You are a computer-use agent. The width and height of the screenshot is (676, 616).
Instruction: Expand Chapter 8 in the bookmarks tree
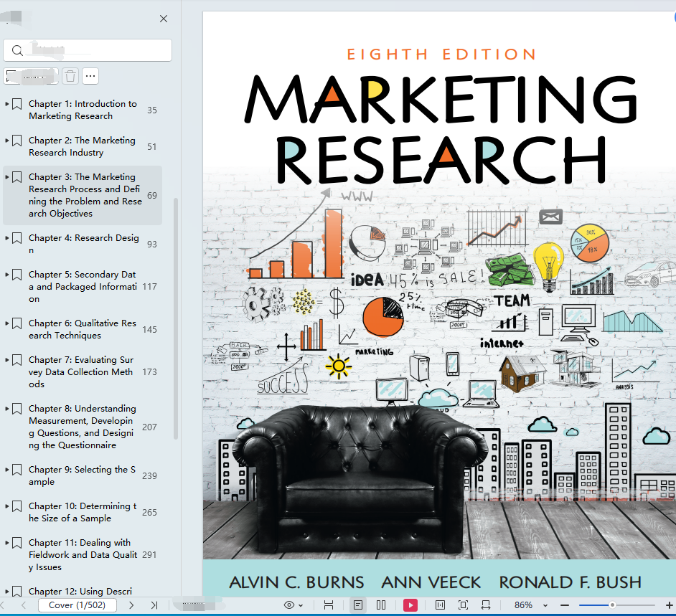tap(7, 408)
